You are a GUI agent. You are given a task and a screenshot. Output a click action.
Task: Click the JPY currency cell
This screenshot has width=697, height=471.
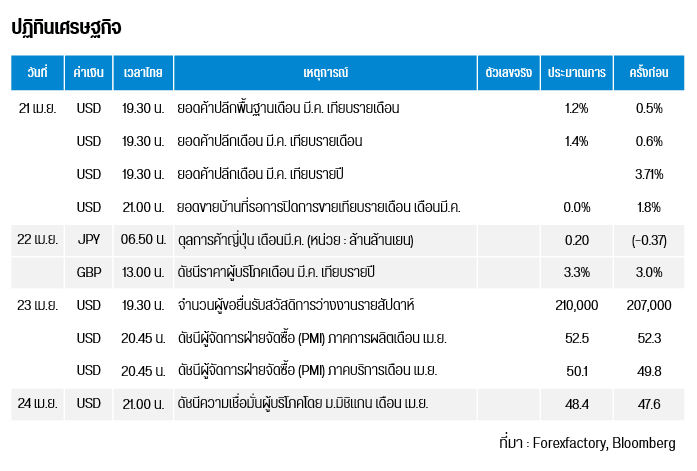[x=89, y=239]
